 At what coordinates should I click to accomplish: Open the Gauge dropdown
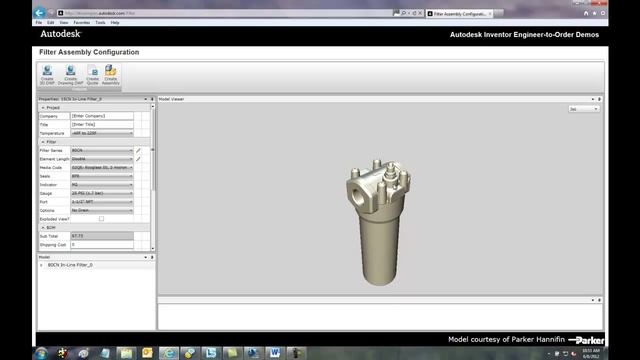pos(102,193)
